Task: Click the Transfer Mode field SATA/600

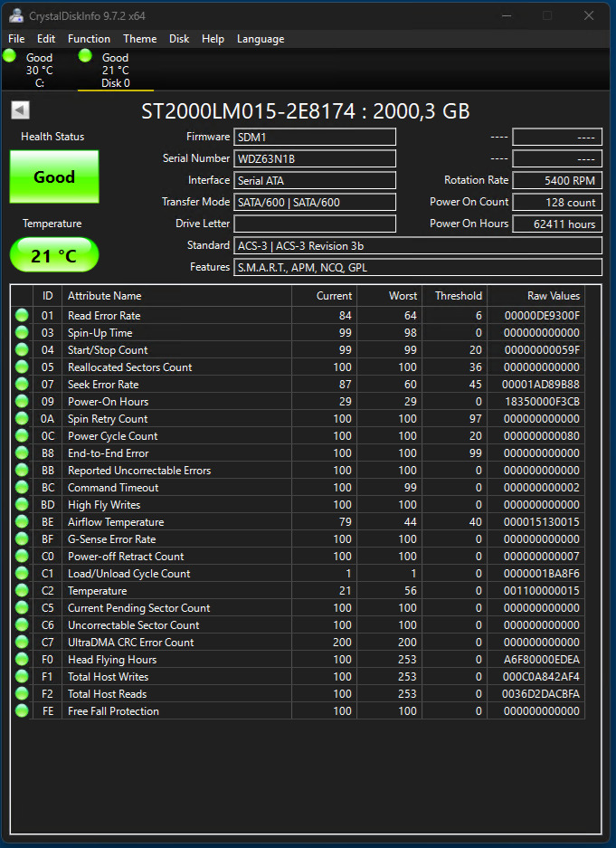Action: tap(315, 202)
